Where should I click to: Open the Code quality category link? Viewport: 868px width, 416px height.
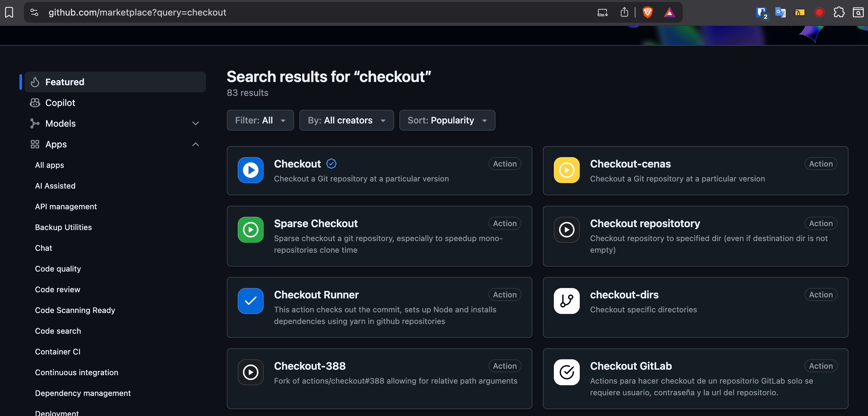pyautogui.click(x=58, y=269)
